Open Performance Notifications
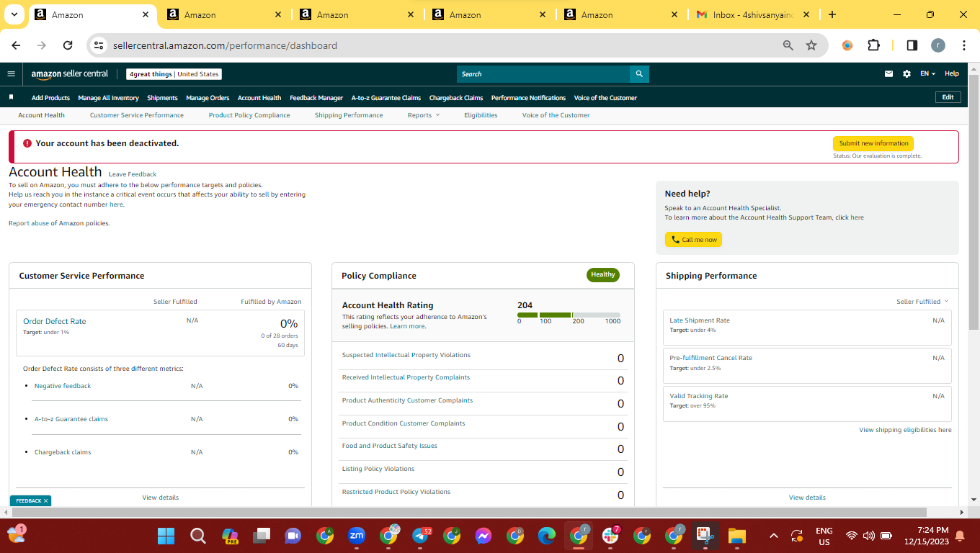The width and height of the screenshot is (980, 553). (x=528, y=98)
